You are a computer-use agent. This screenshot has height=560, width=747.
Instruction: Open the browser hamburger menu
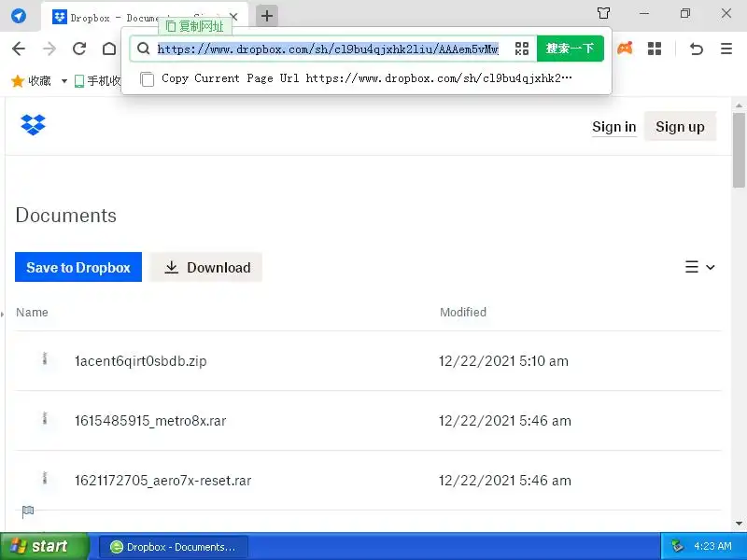coord(726,49)
